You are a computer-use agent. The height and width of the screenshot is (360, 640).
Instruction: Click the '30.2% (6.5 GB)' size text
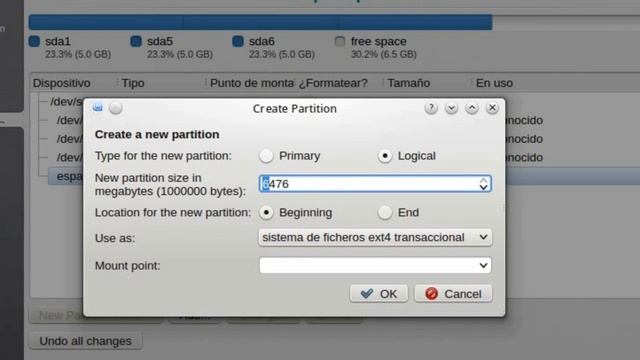click(x=384, y=55)
